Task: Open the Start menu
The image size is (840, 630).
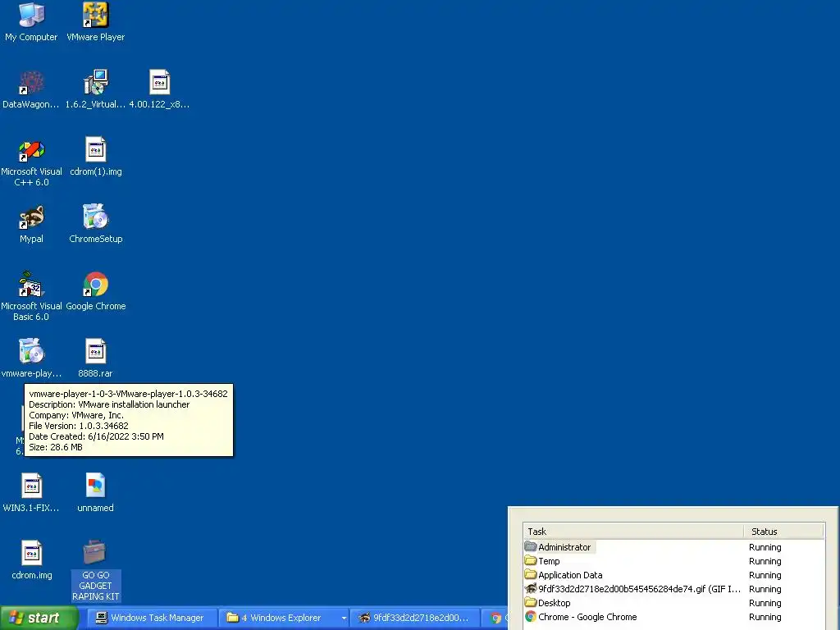Action: (39, 618)
